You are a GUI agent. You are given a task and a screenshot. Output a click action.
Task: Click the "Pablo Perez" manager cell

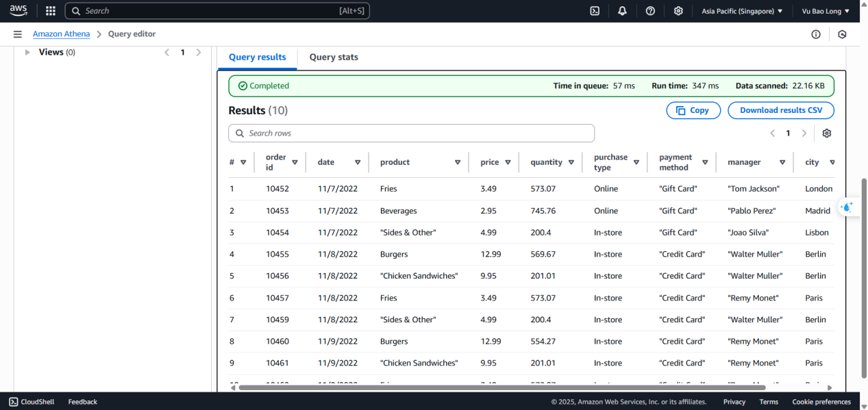(x=753, y=211)
